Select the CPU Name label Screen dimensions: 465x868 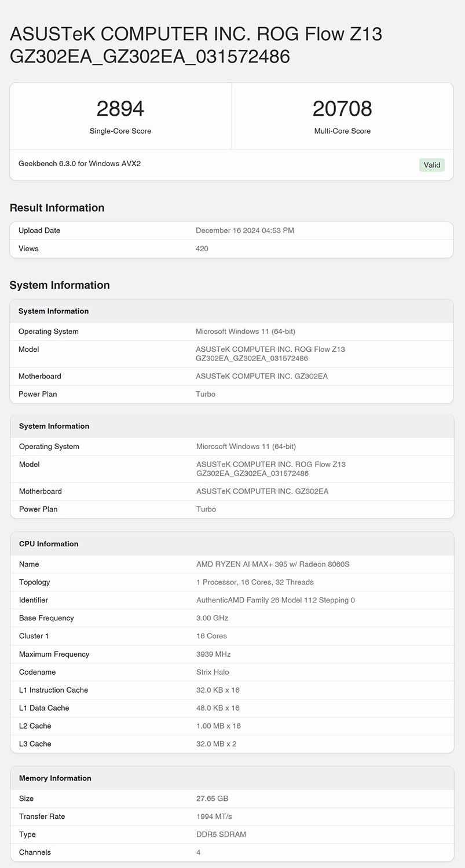coord(29,564)
